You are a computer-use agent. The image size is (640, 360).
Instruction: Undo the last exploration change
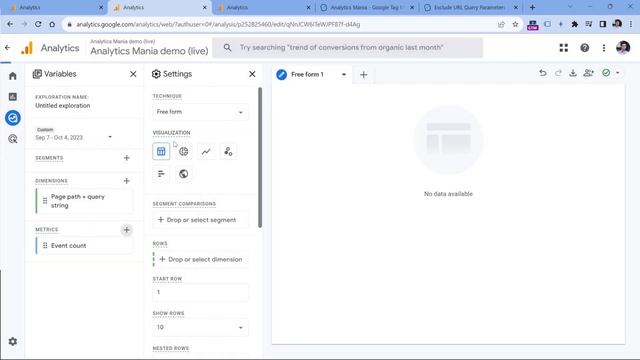[543, 73]
